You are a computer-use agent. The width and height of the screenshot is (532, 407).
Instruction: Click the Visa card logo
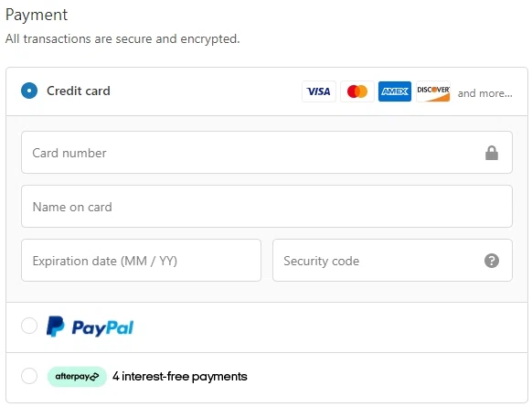319,91
